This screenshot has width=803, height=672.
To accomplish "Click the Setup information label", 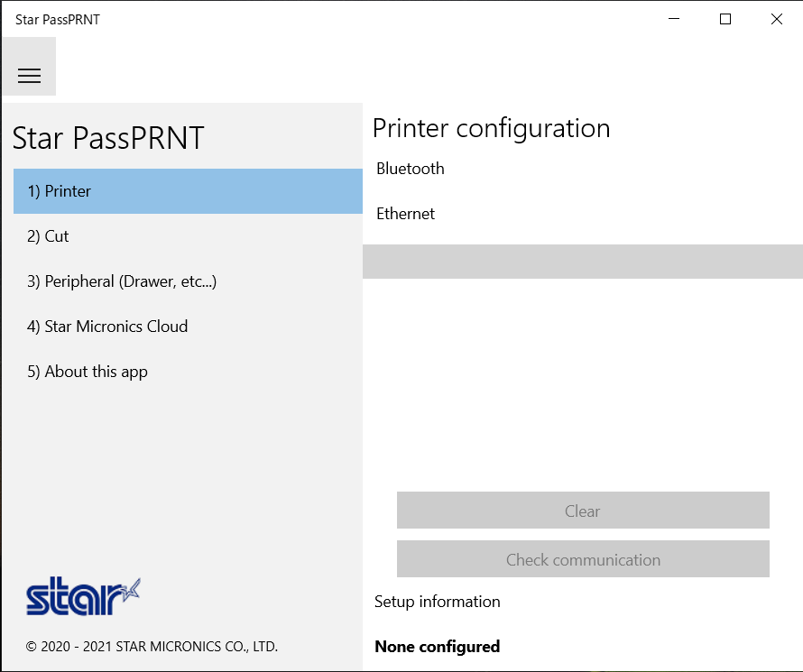I will tap(437, 602).
